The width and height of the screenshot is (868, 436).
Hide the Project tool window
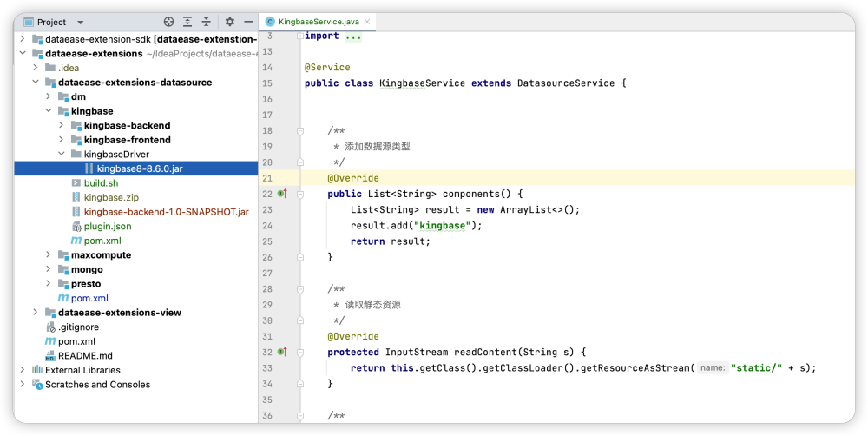click(248, 22)
